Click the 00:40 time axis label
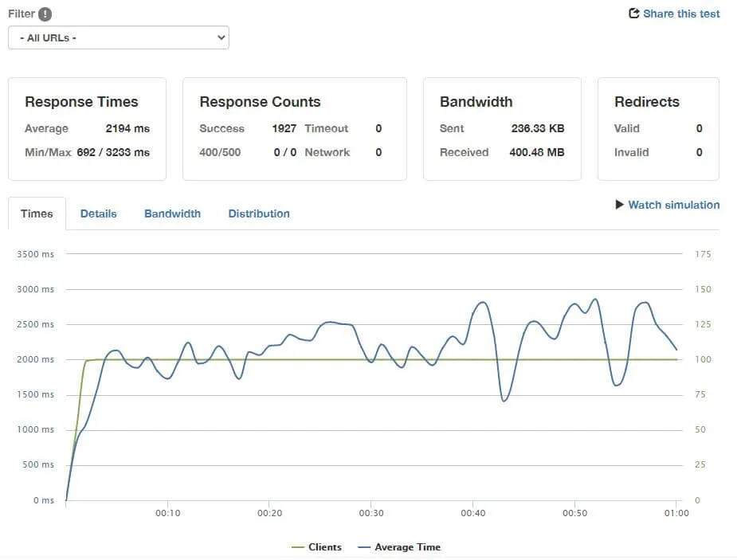 click(472, 513)
